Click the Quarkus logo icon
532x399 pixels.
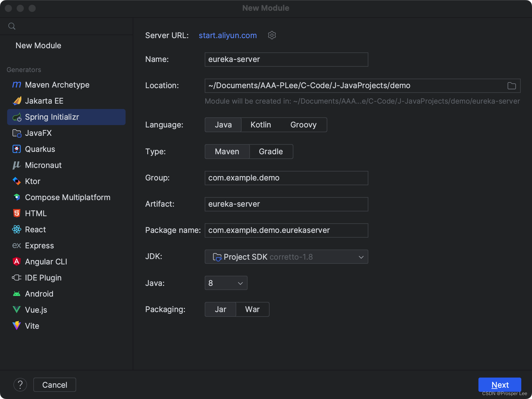(17, 149)
